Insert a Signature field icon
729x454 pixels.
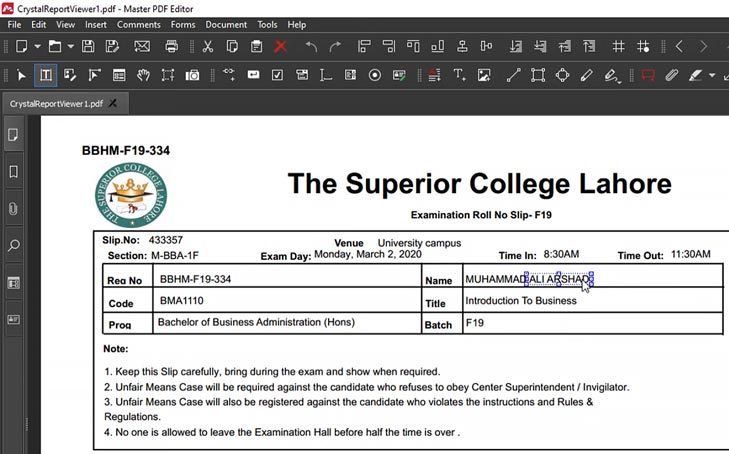tap(399, 75)
